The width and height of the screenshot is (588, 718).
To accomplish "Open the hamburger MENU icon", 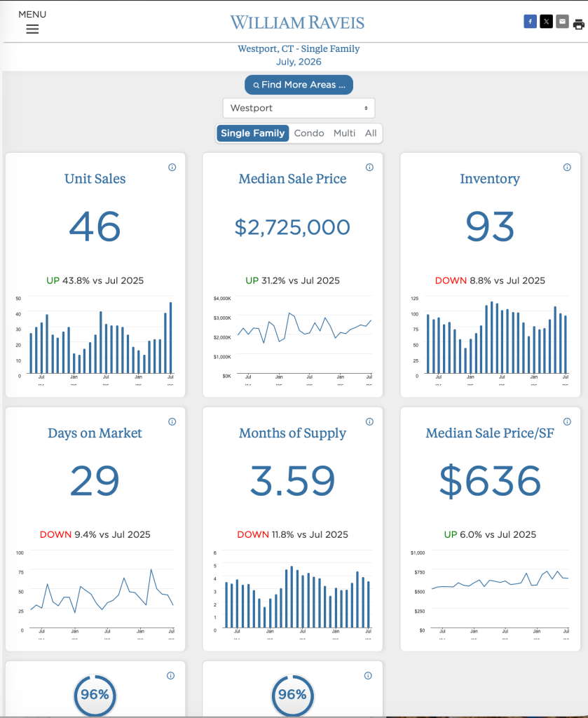I will [x=32, y=29].
